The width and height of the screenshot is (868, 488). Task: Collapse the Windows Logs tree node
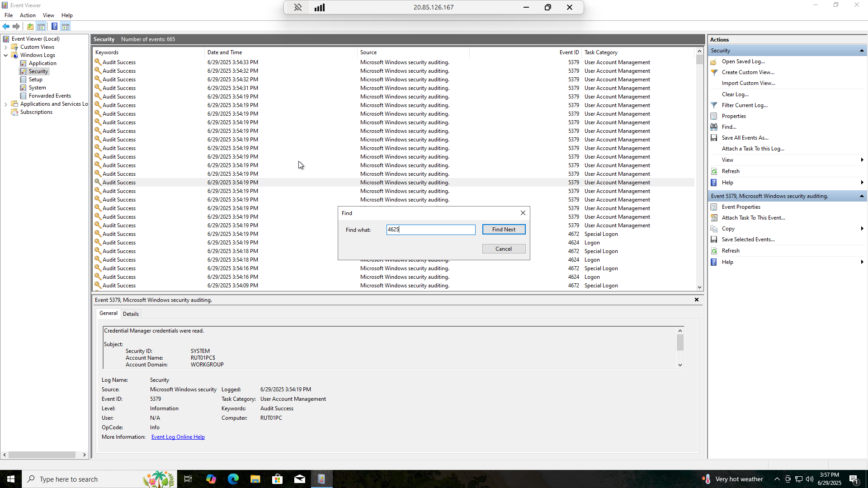pyautogui.click(x=5, y=55)
